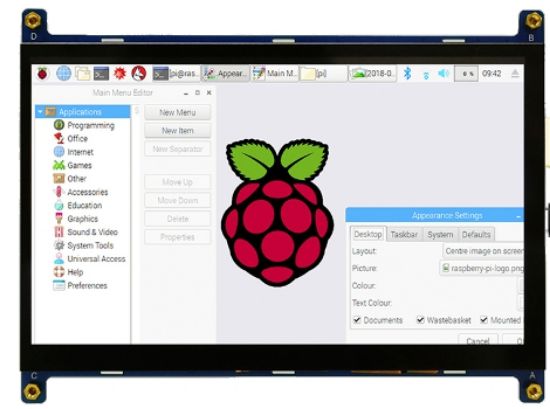
Task: Toggle the Mounted checkbox
Action: tap(484, 320)
